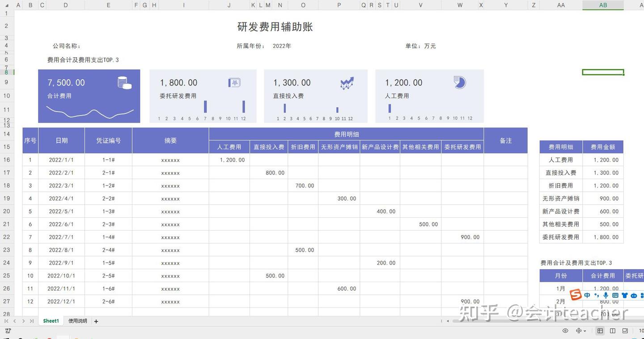Click the 公司名称： label
The width and height of the screenshot is (644, 339).
coord(67,46)
